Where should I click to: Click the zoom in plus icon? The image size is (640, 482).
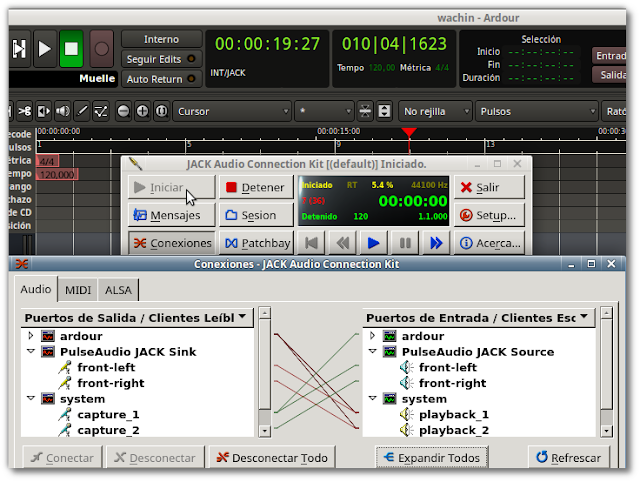[142, 111]
